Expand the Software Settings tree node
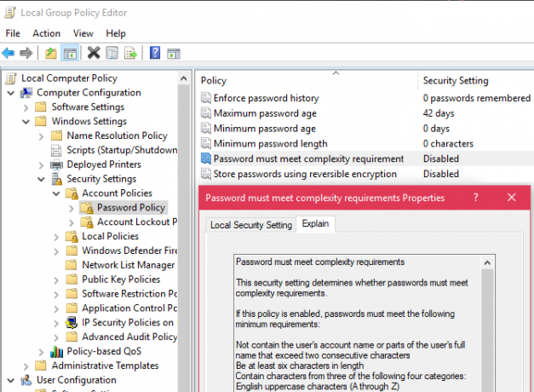Screen dimensions: 534x392 [x=26, y=107]
